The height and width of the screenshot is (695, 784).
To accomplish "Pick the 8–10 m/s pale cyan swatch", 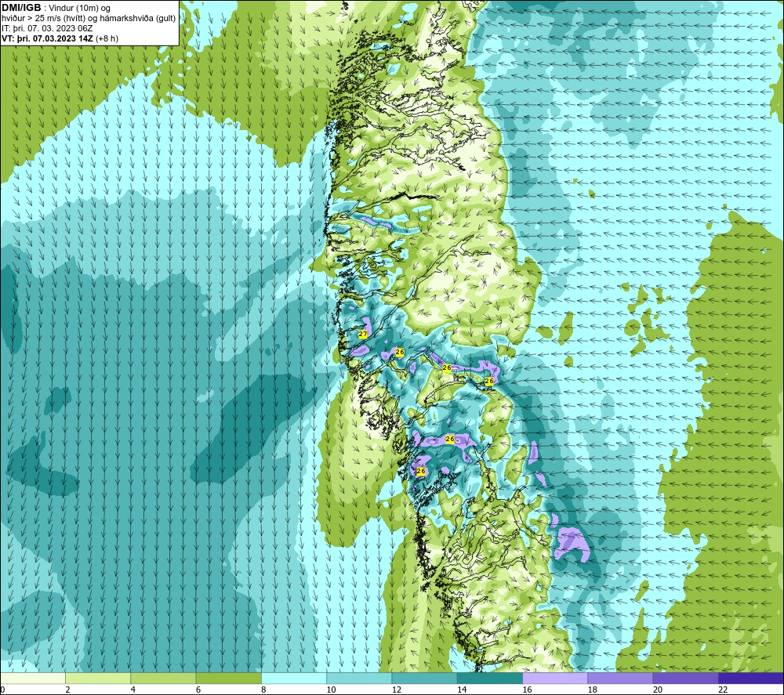I will point(294,678).
